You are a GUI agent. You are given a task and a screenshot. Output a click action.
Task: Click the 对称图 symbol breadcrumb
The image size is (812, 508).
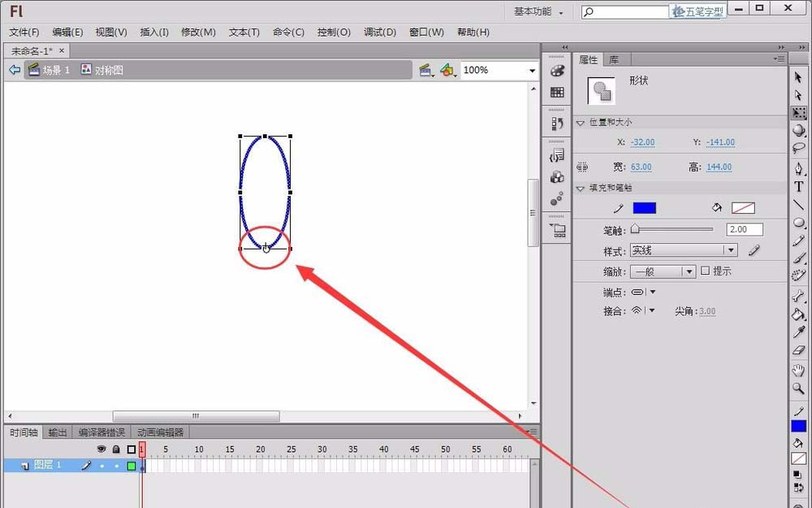click(102, 70)
